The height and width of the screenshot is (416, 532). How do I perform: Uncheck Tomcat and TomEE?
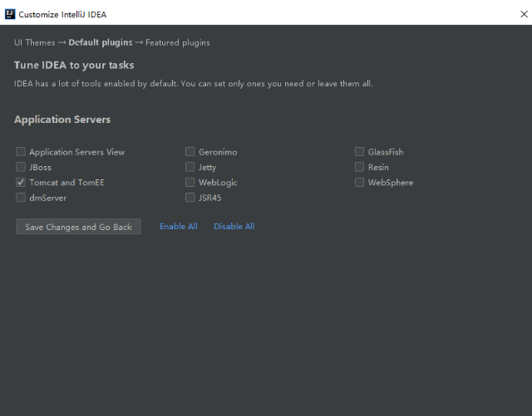click(x=21, y=182)
